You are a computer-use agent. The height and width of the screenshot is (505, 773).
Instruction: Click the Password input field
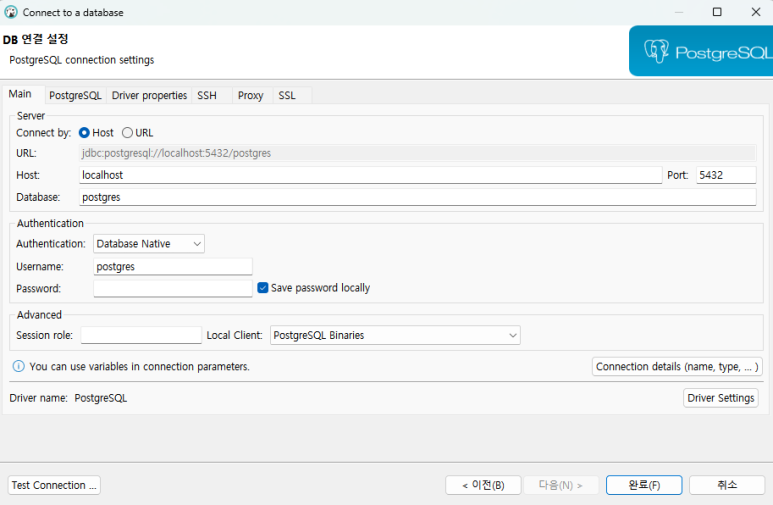point(173,289)
